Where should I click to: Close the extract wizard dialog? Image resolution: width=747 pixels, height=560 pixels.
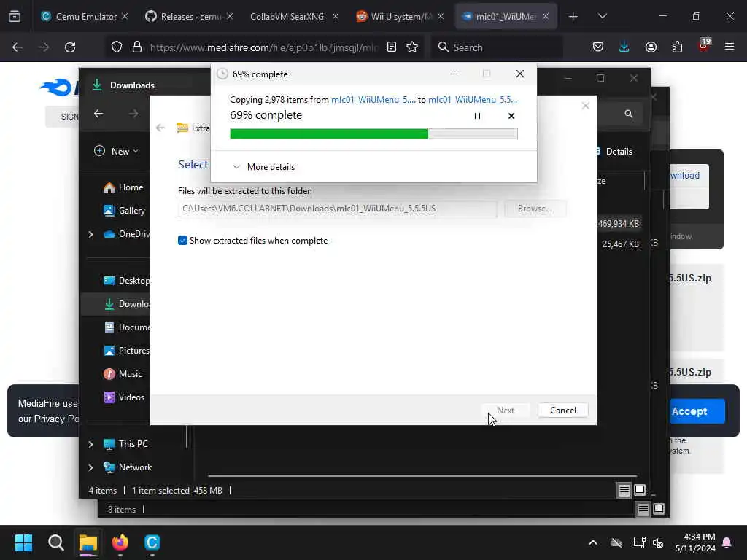point(586,106)
